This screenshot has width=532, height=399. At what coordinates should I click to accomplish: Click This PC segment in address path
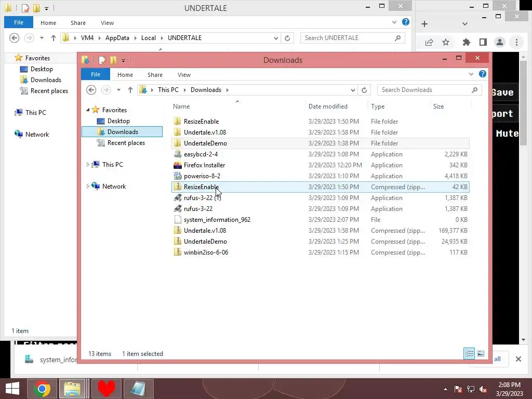tap(168, 89)
